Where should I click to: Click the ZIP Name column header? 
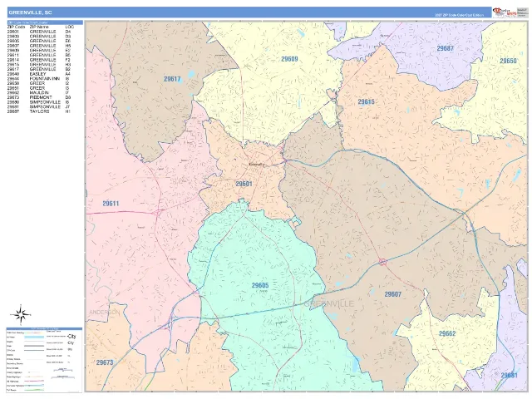tap(39, 27)
